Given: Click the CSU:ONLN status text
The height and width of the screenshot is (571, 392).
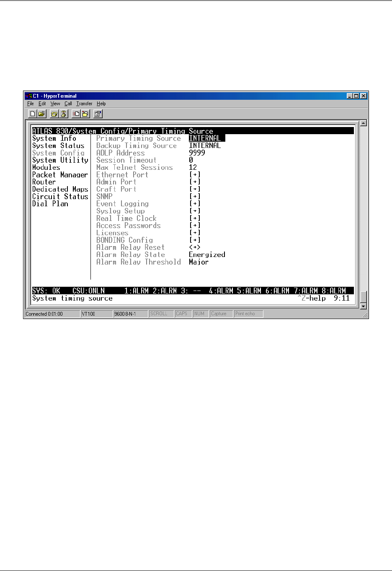Looking at the screenshot, I should [x=88, y=291].
